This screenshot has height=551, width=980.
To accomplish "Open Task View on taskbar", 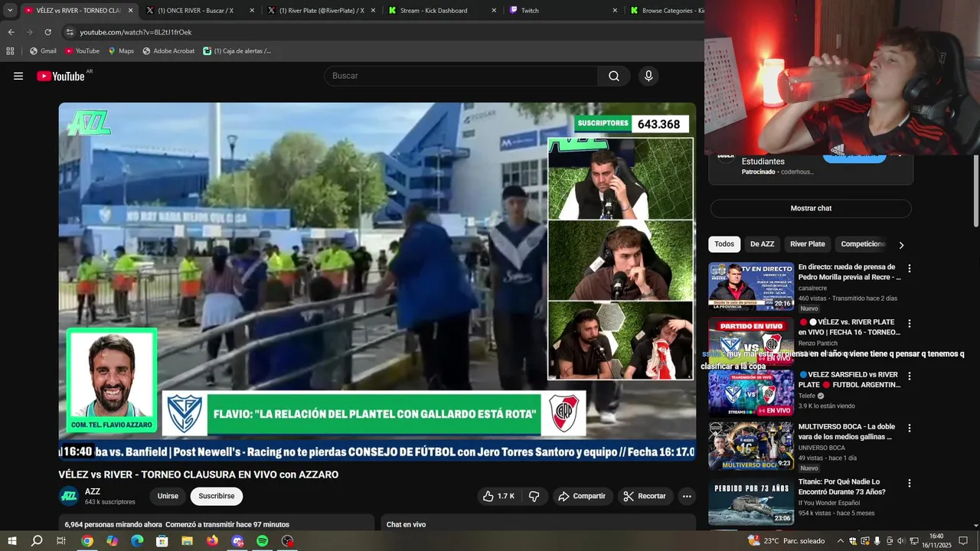I will pos(61,541).
